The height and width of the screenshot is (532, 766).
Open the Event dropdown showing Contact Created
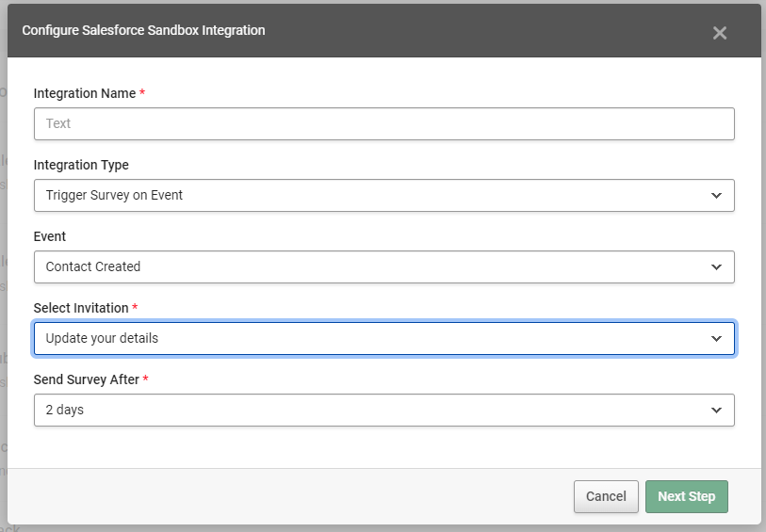(384, 267)
